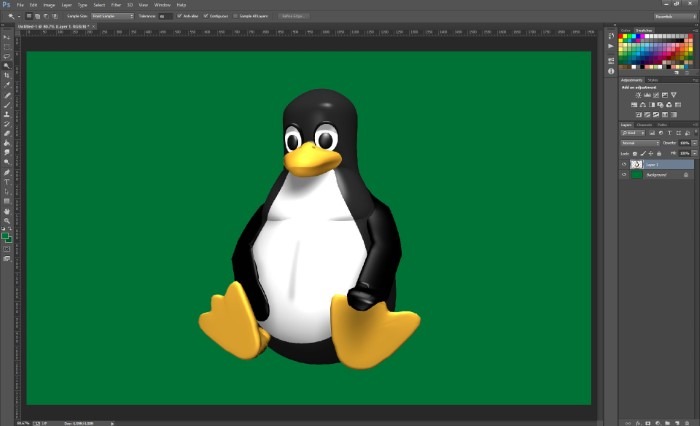
Task: Open the File menu
Action: [20, 5]
